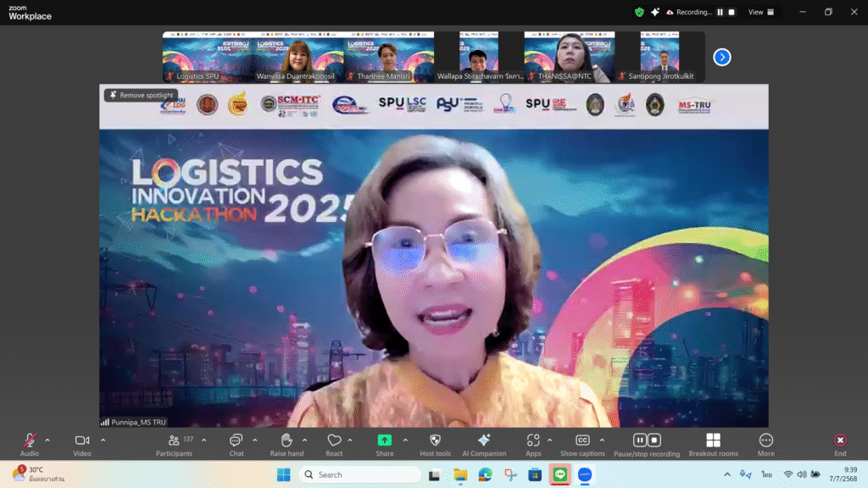Expand Apps options caret
This screenshot has height=488, width=868.
click(x=549, y=441)
